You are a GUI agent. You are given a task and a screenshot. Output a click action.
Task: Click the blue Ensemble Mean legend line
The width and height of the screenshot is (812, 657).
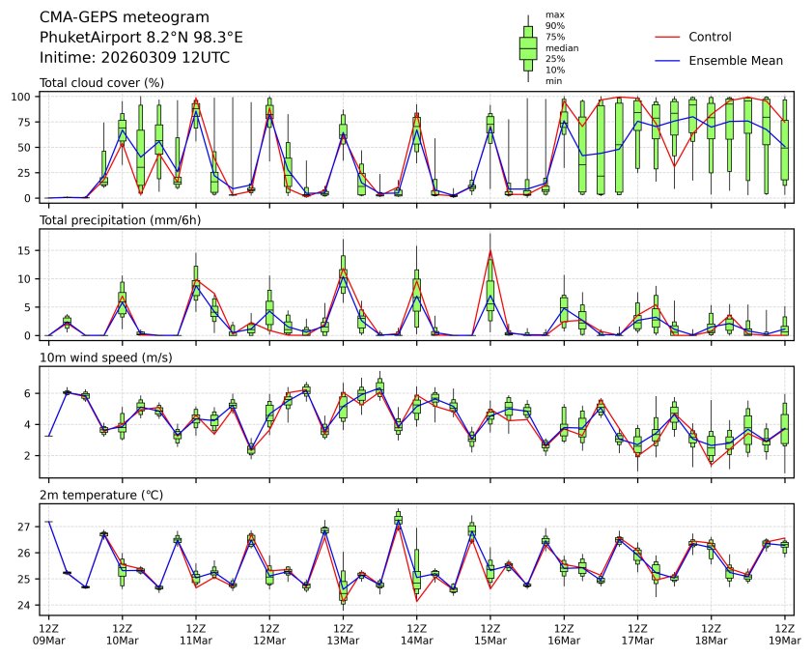coord(668,60)
